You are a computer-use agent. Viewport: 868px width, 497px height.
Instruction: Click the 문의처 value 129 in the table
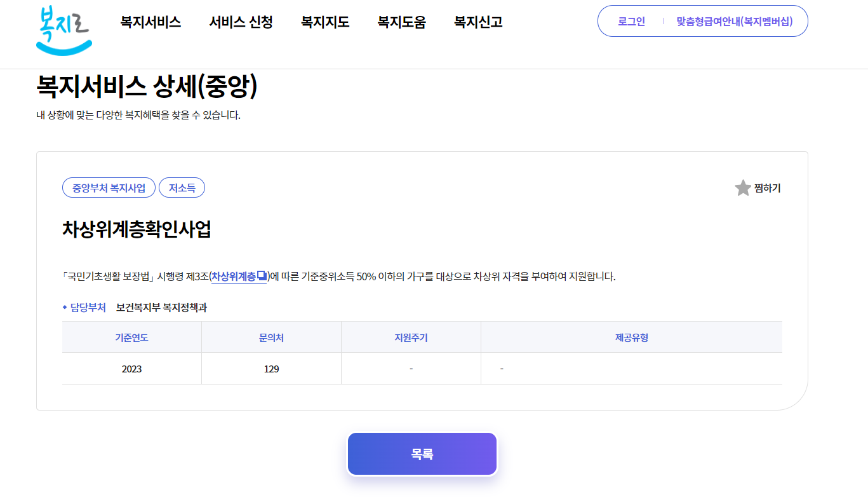pos(270,368)
